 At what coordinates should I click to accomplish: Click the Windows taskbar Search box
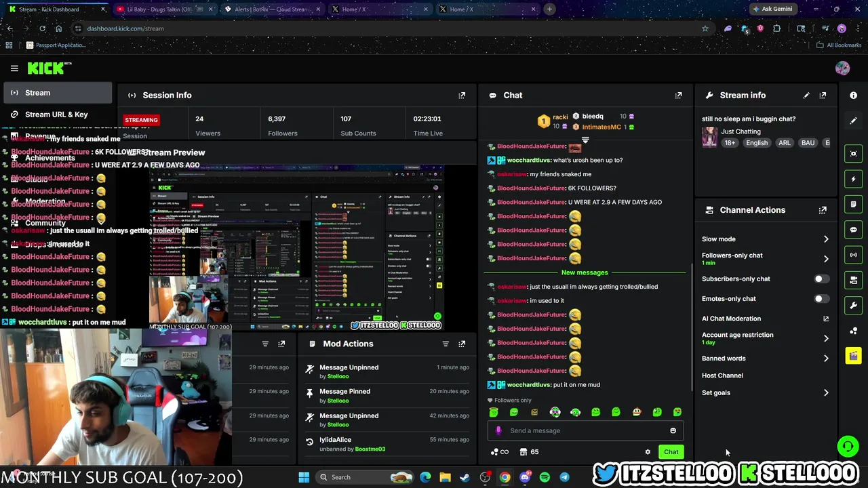pyautogui.click(x=365, y=477)
